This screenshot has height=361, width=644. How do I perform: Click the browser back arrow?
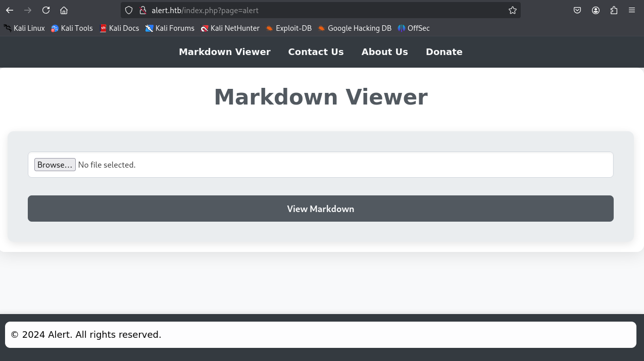pyautogui.click(x=10, y=10)
